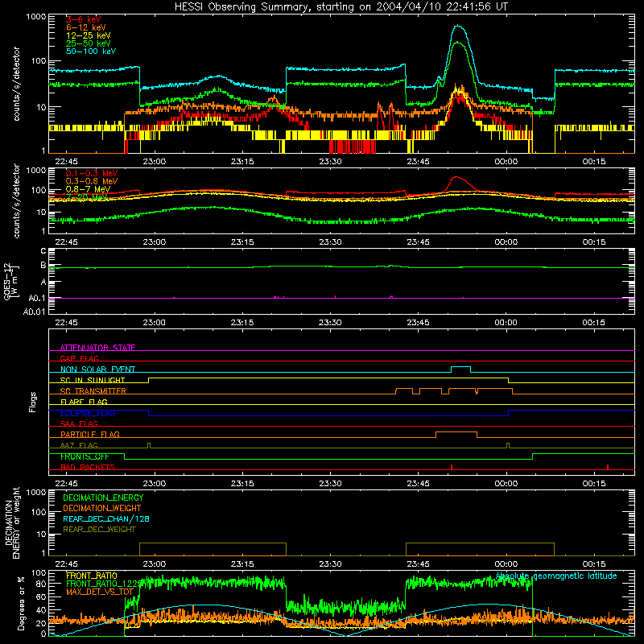Click the FLARE_FLAG label

point(84,402)
